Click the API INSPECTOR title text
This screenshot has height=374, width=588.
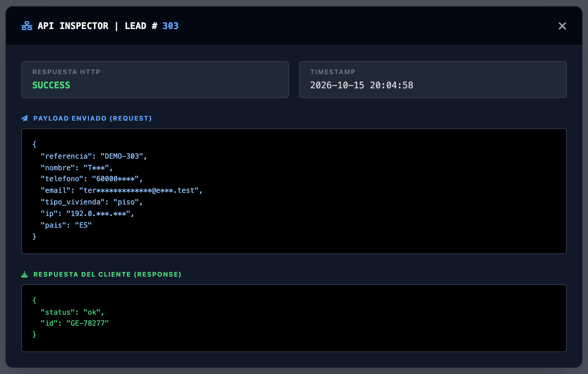tap(73, 26)
